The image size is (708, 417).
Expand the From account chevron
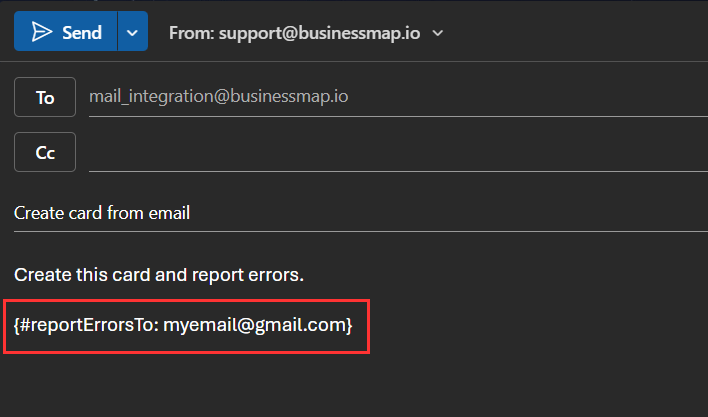click(438, 33)
